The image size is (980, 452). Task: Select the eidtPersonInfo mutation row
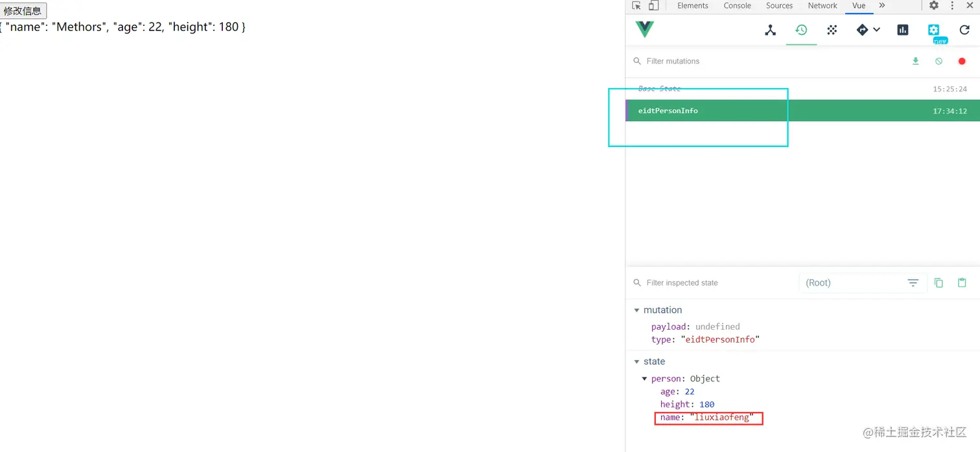[x=802, y=111]
